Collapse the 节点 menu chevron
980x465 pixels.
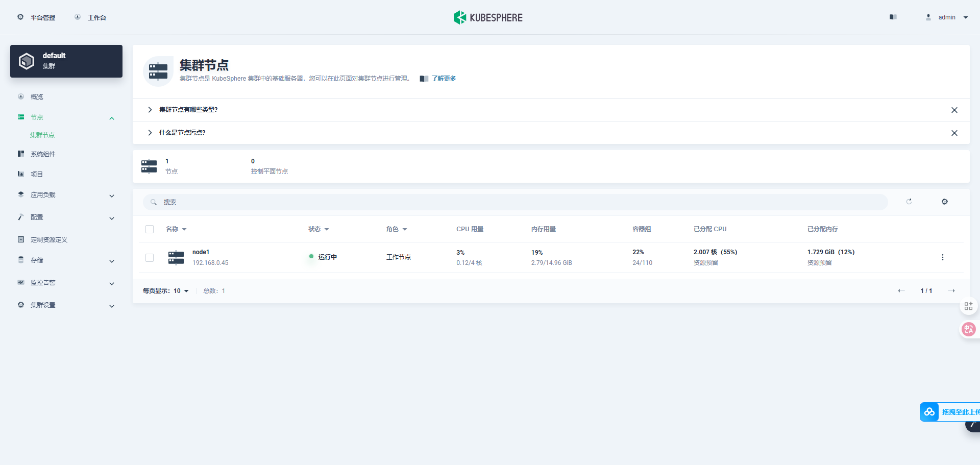pyautogui.click(x=112, y=118)
